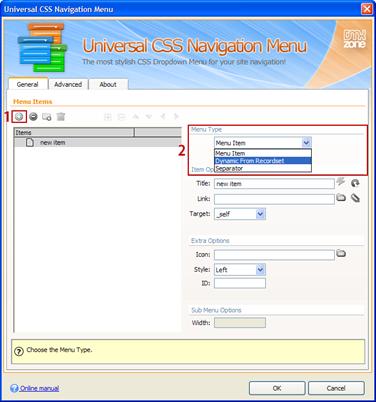Click the browse folder icon beside Link

[x=341, y=198]
